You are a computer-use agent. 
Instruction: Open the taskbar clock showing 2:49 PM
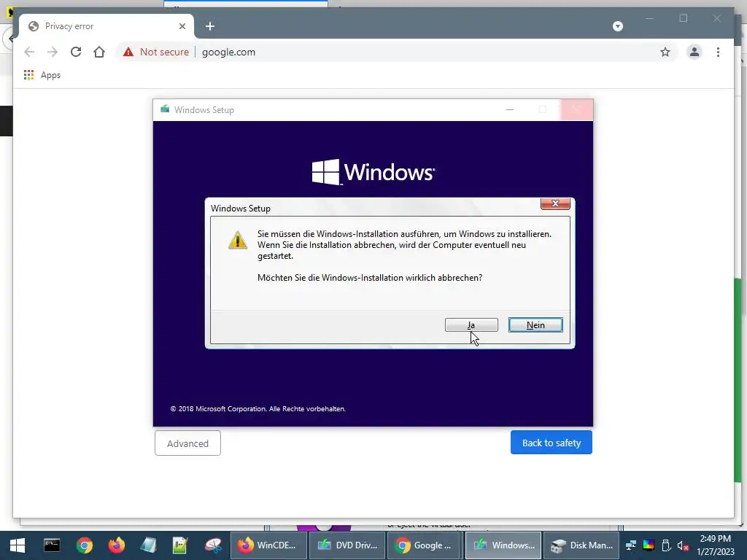point(715,545)
